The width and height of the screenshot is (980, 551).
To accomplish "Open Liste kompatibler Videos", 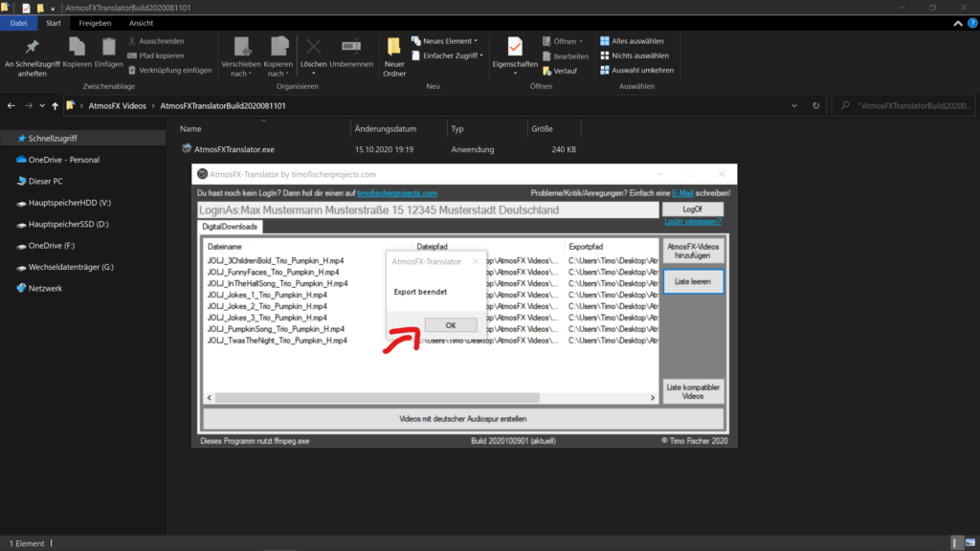I will pos(693,391).
